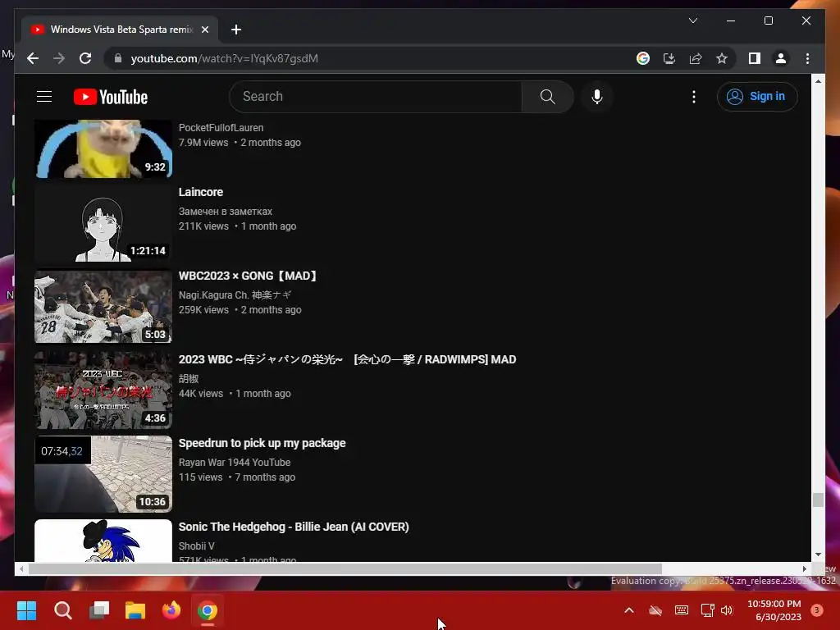Close the Windows Vista Beta Sparta remix tab
The image size is (840, 630).
[204, 30]
